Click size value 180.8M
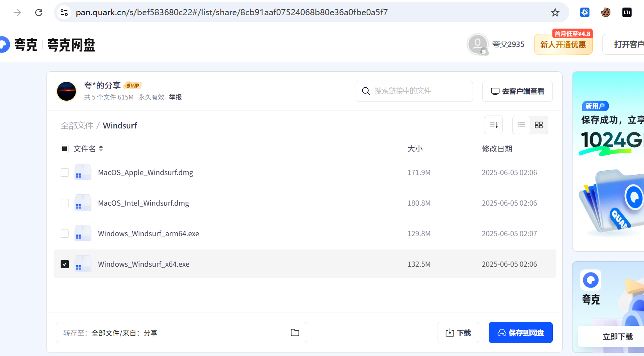This screenshot has height=356, width=644. 419,203
